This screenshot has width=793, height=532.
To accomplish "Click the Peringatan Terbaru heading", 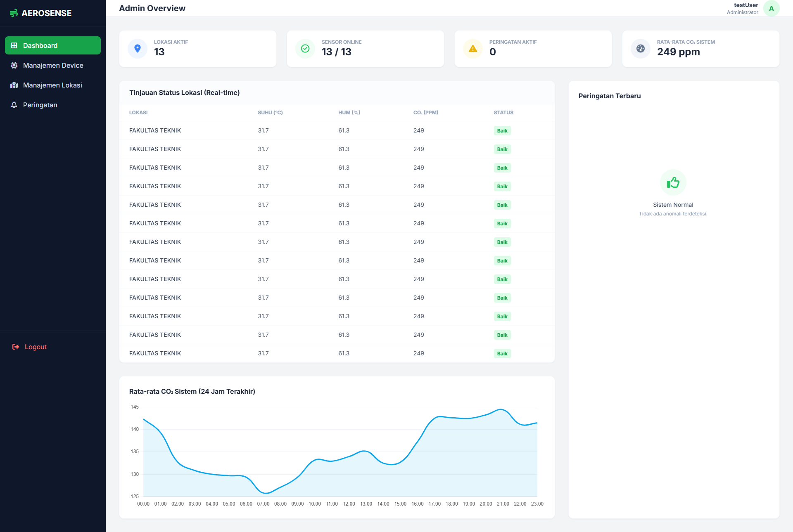I will 610,96.
